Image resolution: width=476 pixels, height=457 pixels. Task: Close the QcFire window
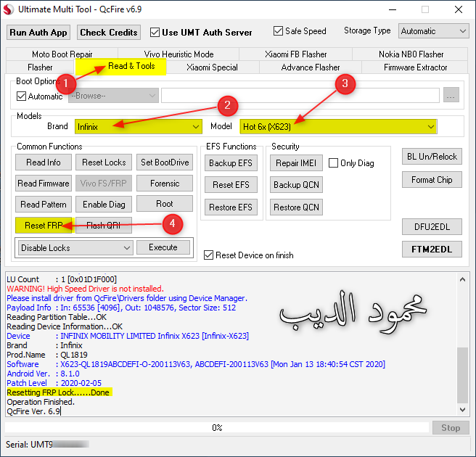pyautogui.click(x=459, y=9)
